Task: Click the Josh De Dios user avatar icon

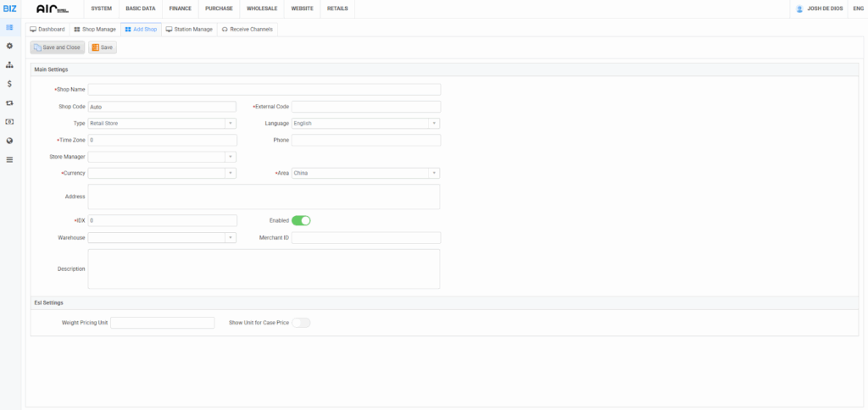Action: click(799, 8)
